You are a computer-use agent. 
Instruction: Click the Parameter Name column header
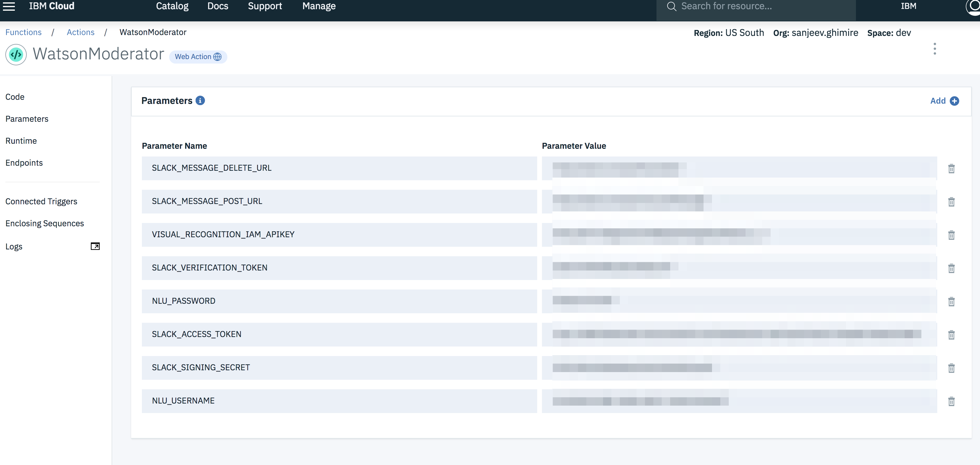[x=174, y=146]
